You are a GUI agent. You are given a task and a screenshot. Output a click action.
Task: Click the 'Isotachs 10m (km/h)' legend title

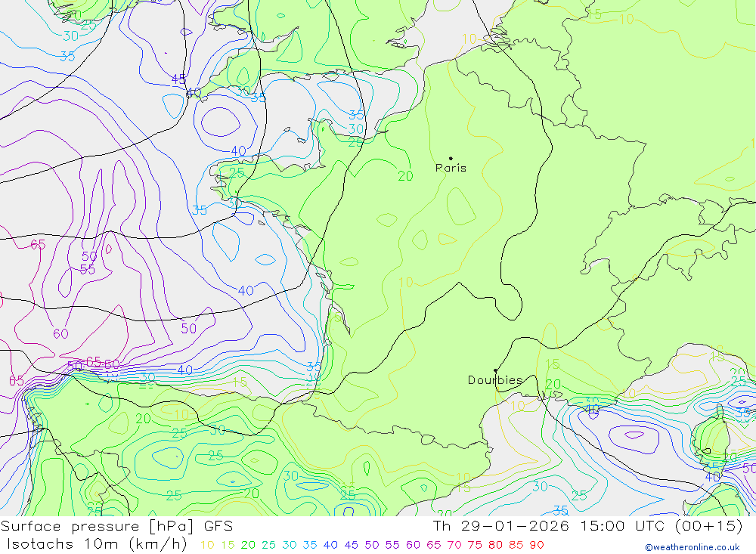pos(97,544)
